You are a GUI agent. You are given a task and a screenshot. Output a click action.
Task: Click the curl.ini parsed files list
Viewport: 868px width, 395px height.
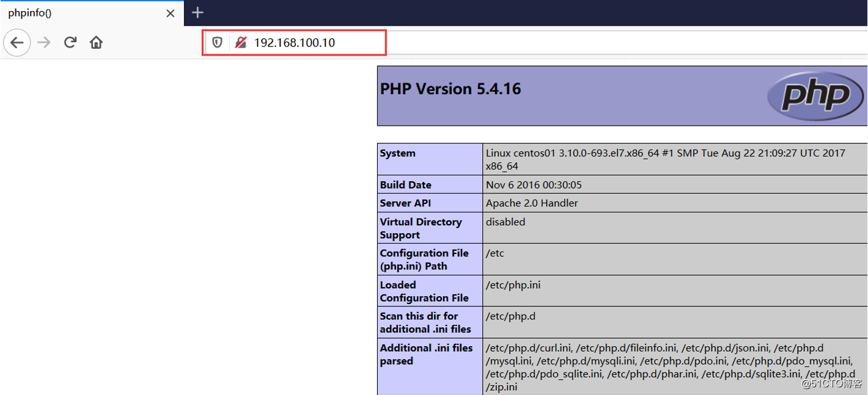click(671, 368)
